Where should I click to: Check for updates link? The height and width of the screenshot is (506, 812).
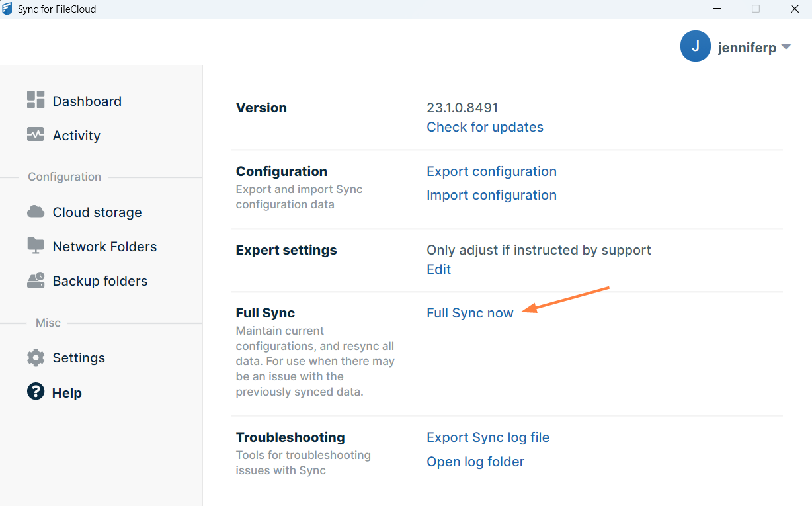click(x=485, y=127)
